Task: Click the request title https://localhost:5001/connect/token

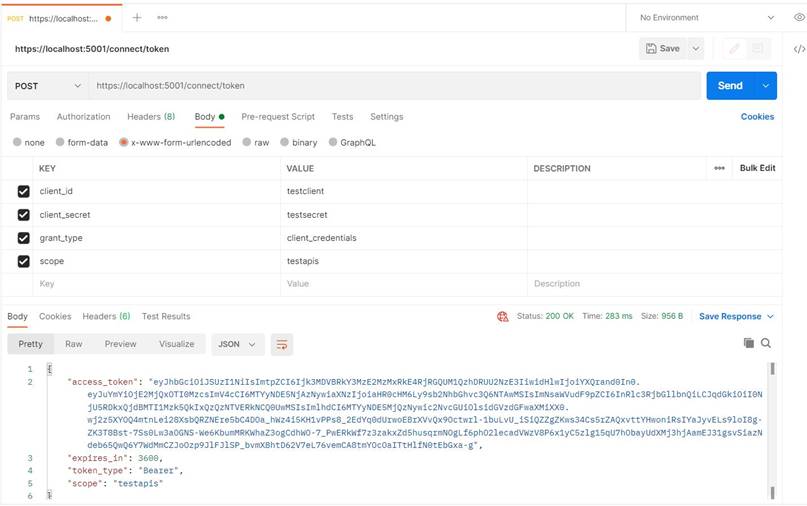Action: click(x=92, y=49)
